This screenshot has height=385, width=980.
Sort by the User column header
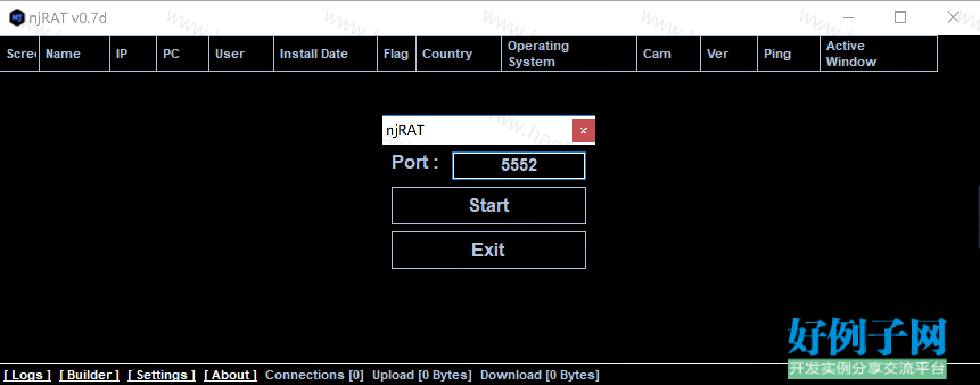click(241, 54)
